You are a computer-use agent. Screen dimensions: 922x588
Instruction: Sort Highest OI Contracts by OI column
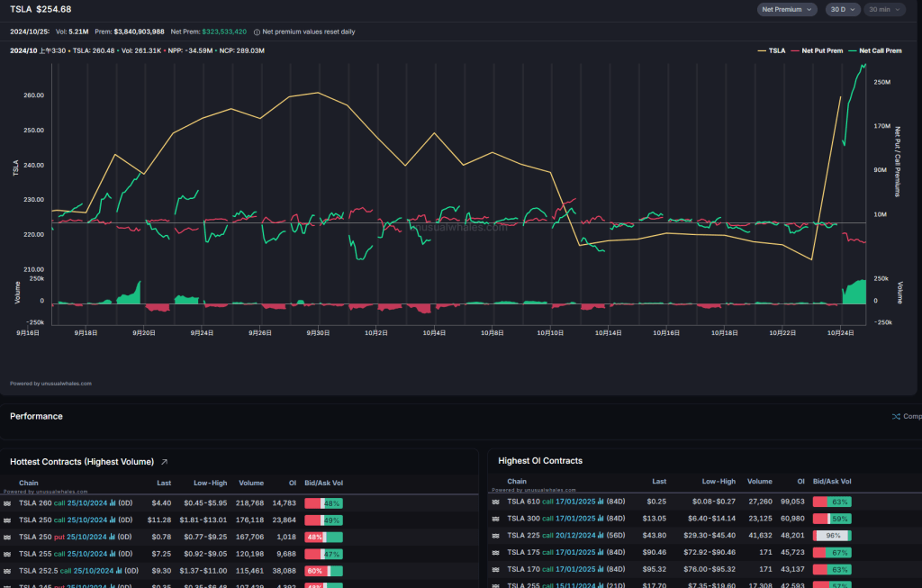[796, 482]
